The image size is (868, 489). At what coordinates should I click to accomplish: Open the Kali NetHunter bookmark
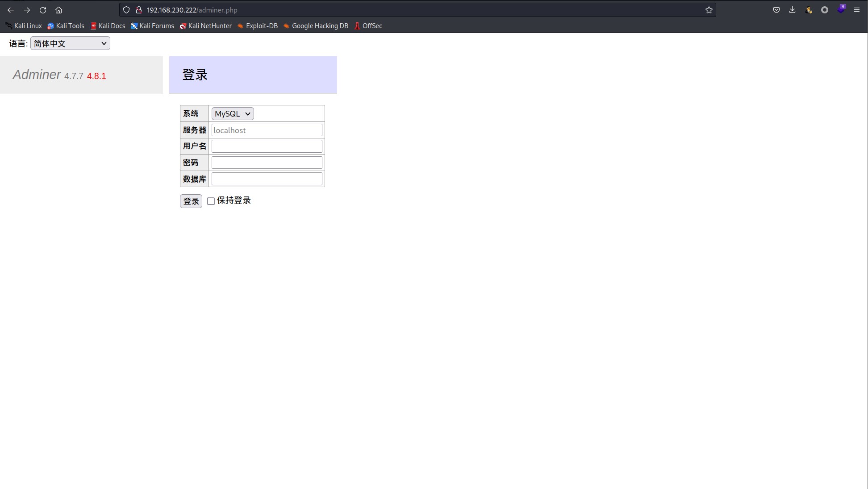pyautogui.click(x=205, y=26)
